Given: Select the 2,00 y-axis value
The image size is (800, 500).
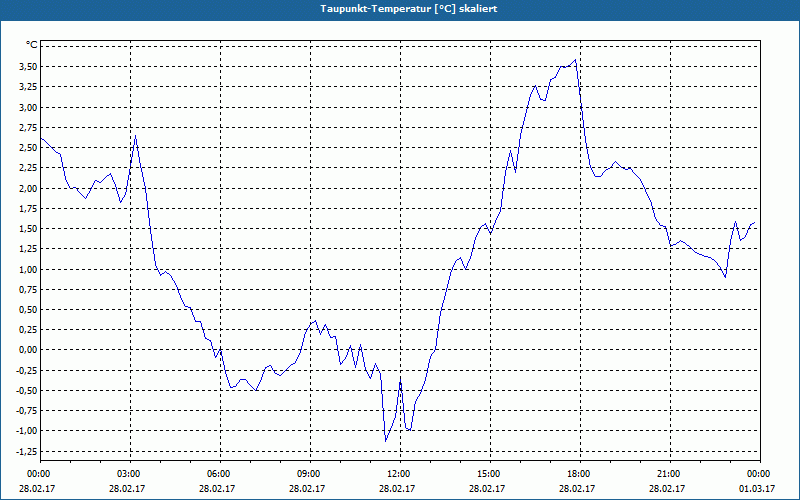Looking at the screenshot, I should [28, 189].
